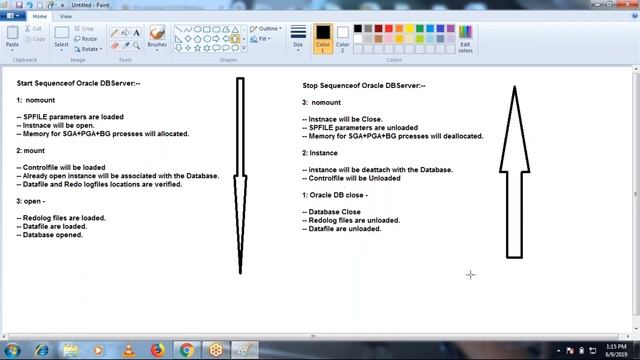The image size is (640, 360).
Task: Choose the Line shape
Action: click(x=179, y=29)
